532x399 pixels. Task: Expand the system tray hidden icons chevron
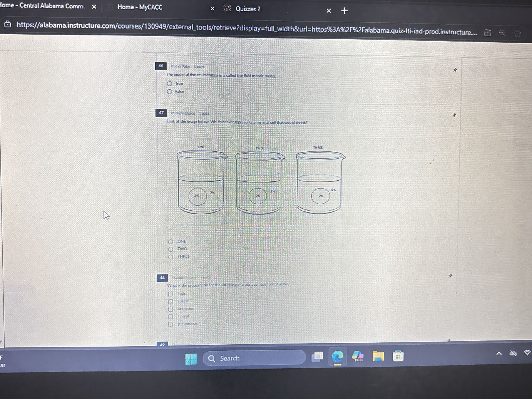coord(499,353)
